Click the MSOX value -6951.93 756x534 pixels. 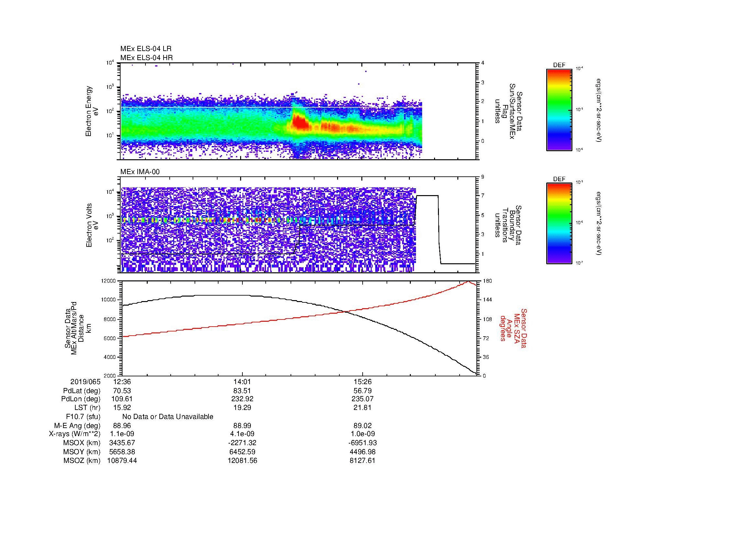pos(363,443)
